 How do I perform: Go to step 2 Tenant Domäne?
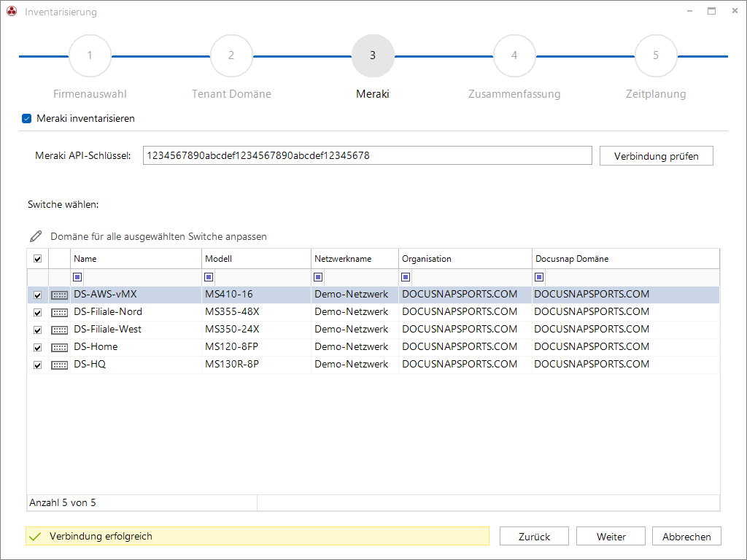coord(231,55)
